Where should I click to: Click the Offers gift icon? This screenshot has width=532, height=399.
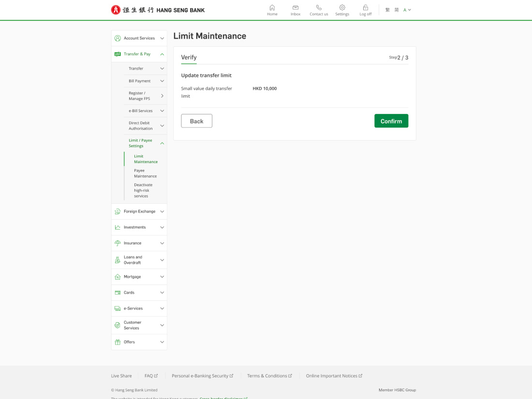click(118, 342)
